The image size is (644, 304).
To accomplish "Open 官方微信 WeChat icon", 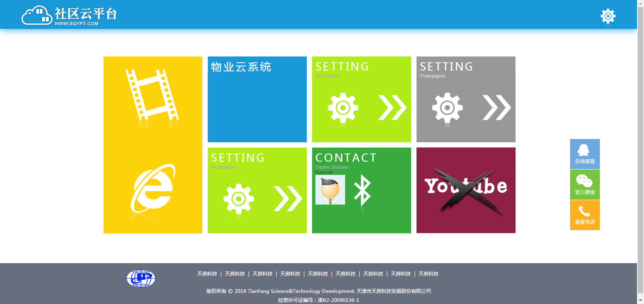I will point(585,184).
